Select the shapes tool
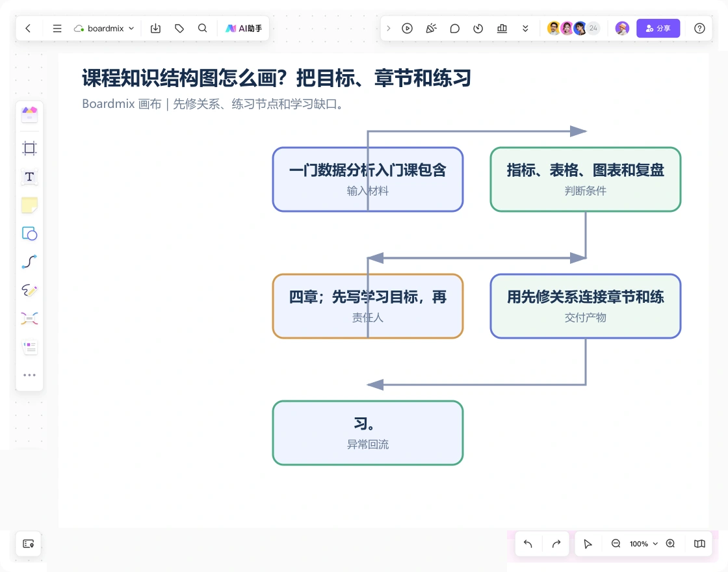The height and width of the screenshot is (572, 728). [29, 233]
